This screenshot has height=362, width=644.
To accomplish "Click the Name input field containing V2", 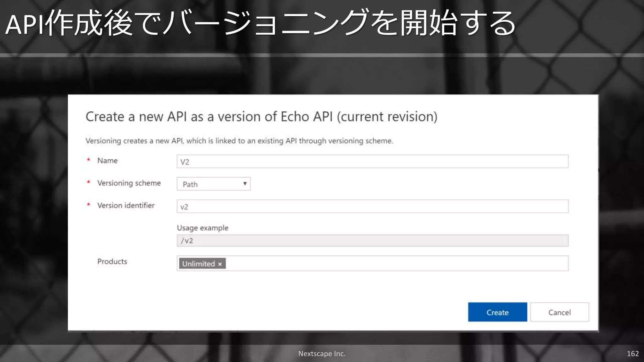I will pos(372,162).
